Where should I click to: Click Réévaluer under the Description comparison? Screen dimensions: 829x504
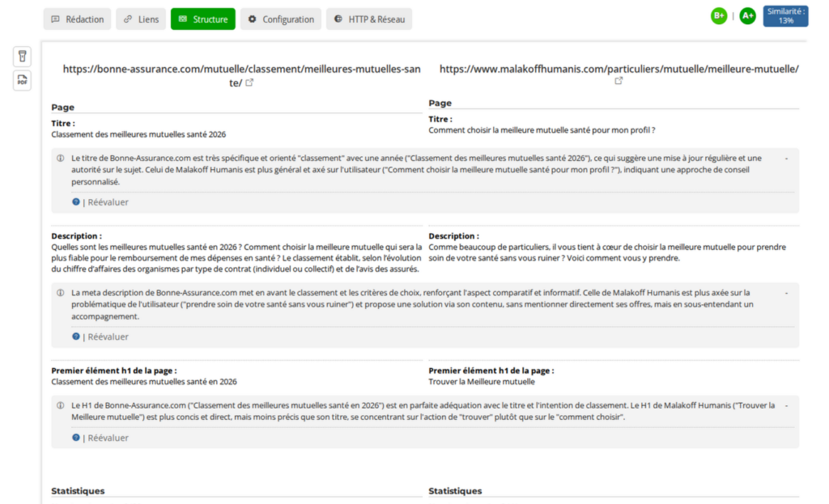(x=106, y=337)
